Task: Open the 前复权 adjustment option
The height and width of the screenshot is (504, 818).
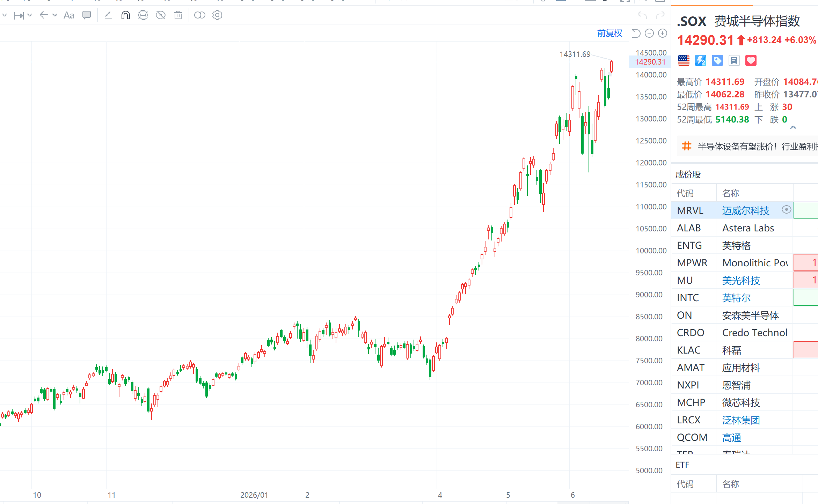Action: click(610, 33)
